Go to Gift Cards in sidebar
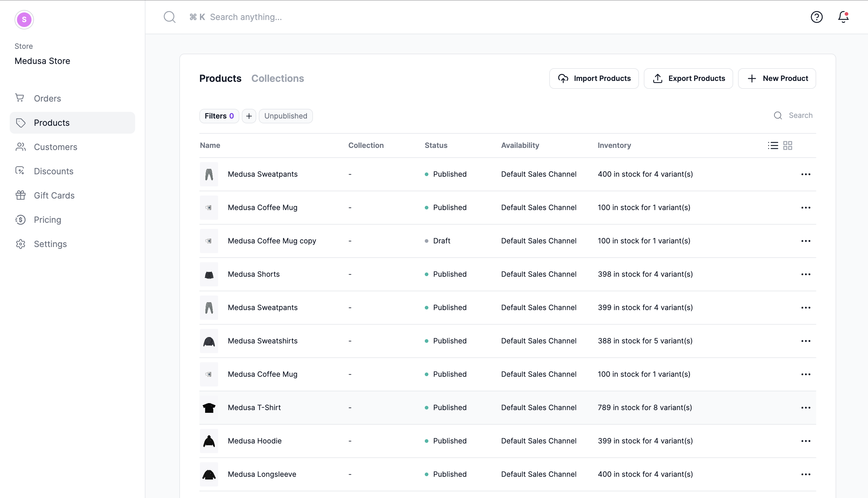868x498 pixels. 54,195
